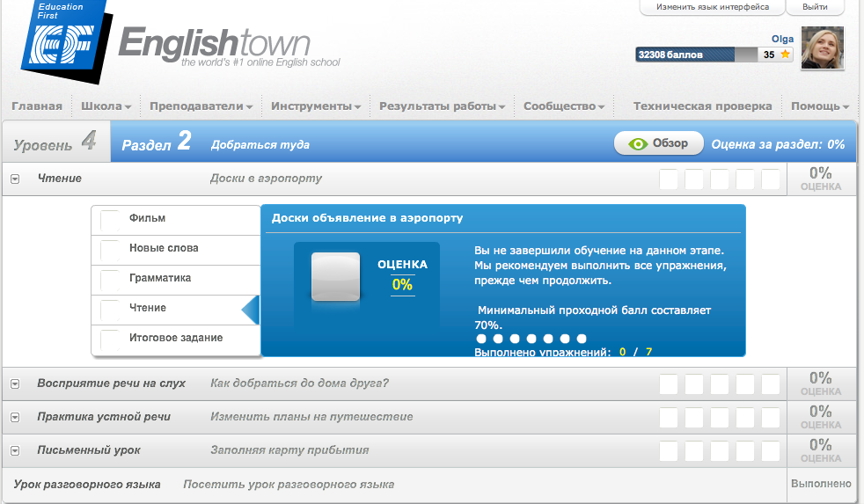Go to Главная page

coord(37,106)
